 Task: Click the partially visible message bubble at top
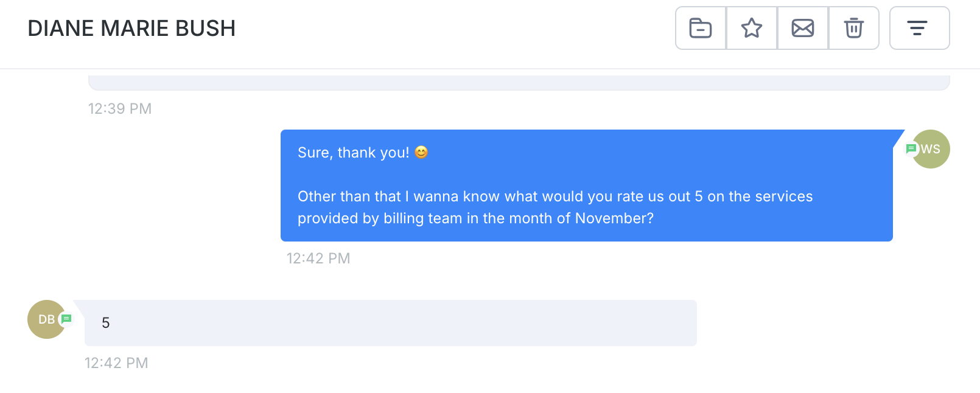tap(519, 83)
